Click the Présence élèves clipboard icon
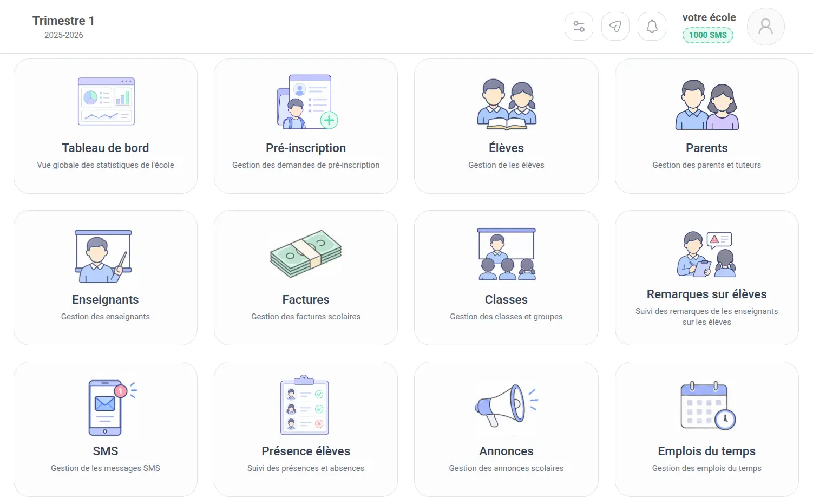Viewport: 813px width, 504px height. point(305,405)
